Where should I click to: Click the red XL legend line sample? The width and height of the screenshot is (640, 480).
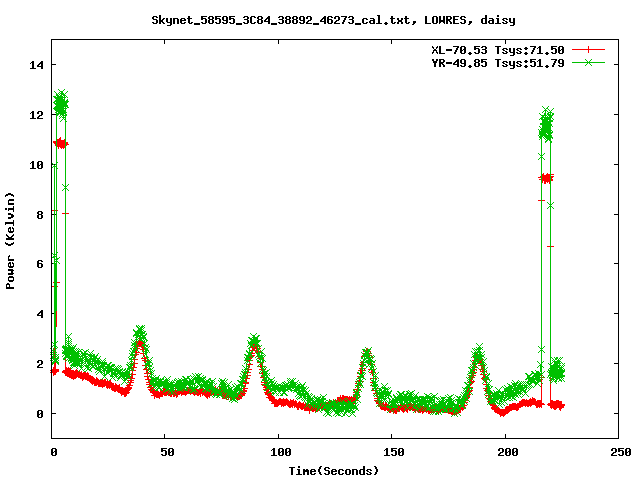point(588,50)
